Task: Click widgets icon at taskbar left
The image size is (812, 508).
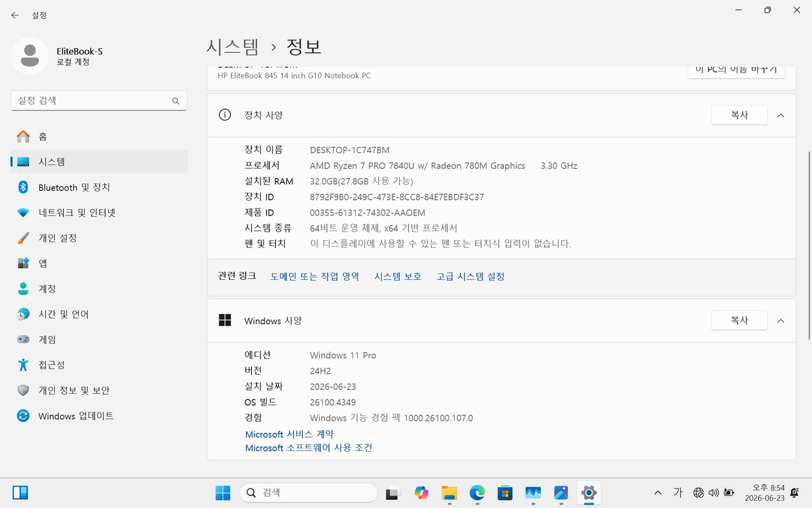Action: click(x=20, y=492)
